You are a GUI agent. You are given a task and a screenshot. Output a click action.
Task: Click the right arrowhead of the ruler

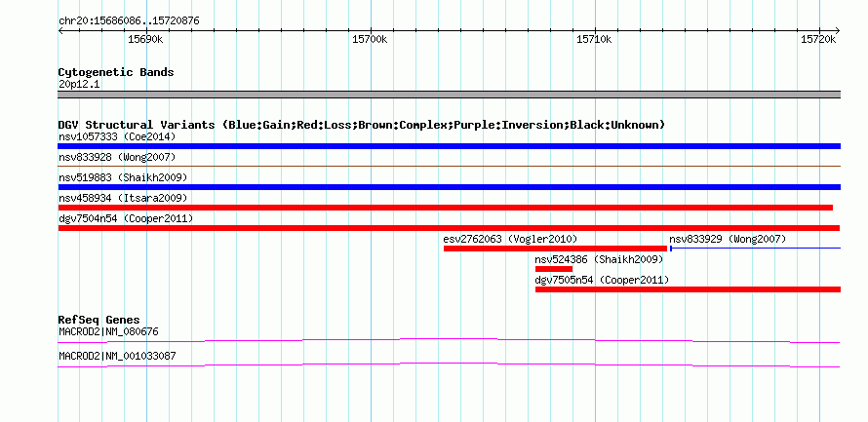tap(838, 30)
